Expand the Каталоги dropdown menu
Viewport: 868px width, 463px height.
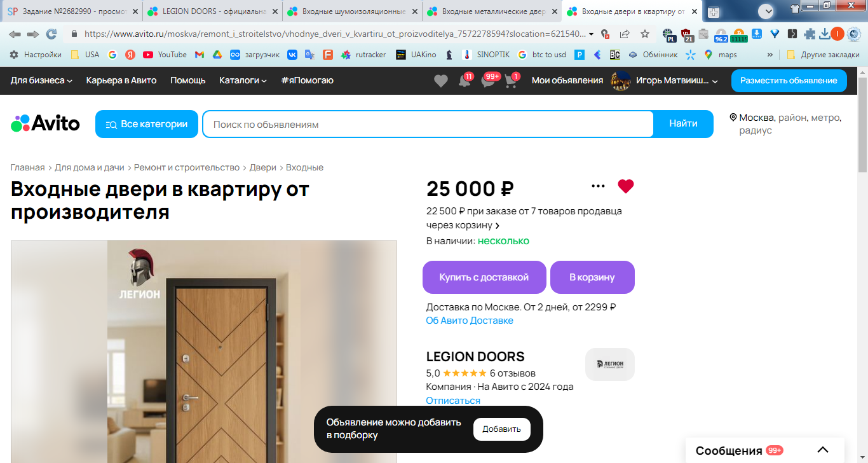[x=243, y=80]
